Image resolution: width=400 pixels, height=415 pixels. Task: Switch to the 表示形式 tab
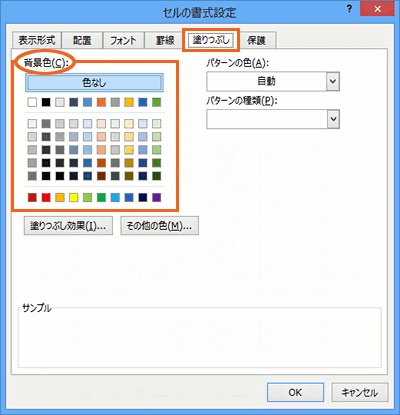point(37,41)
